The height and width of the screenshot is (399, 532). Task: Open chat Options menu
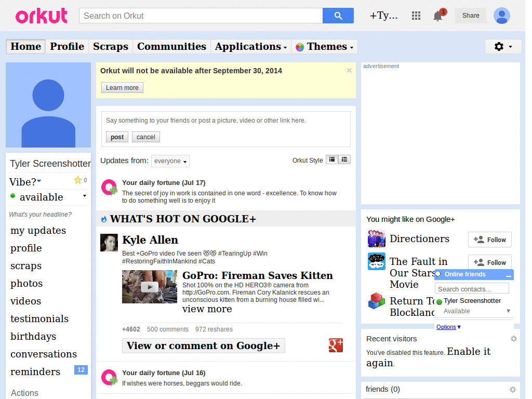448,327
